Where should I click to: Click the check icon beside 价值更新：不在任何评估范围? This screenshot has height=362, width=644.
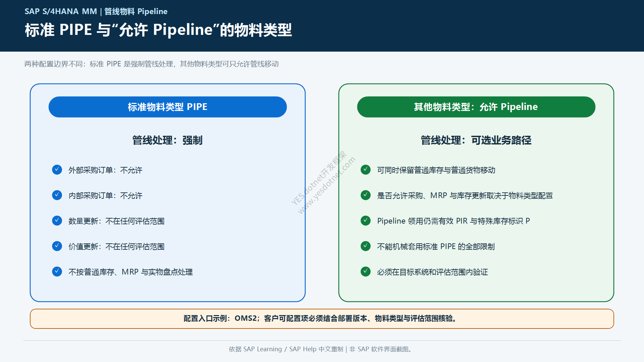click(x=57, y=246)
